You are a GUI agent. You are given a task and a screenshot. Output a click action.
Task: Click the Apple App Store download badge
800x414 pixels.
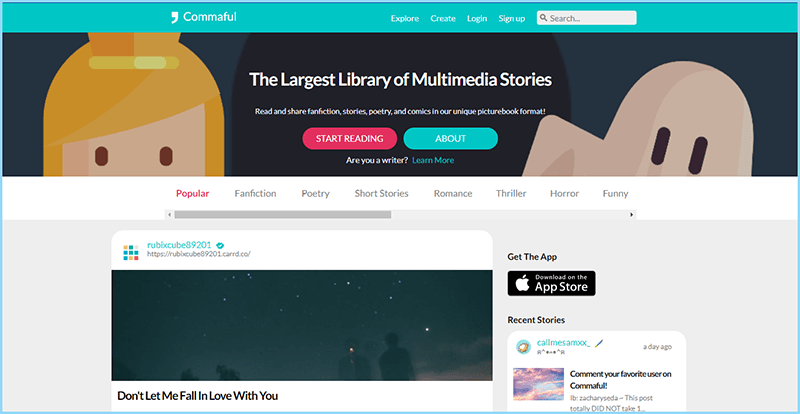pos(551,283)
